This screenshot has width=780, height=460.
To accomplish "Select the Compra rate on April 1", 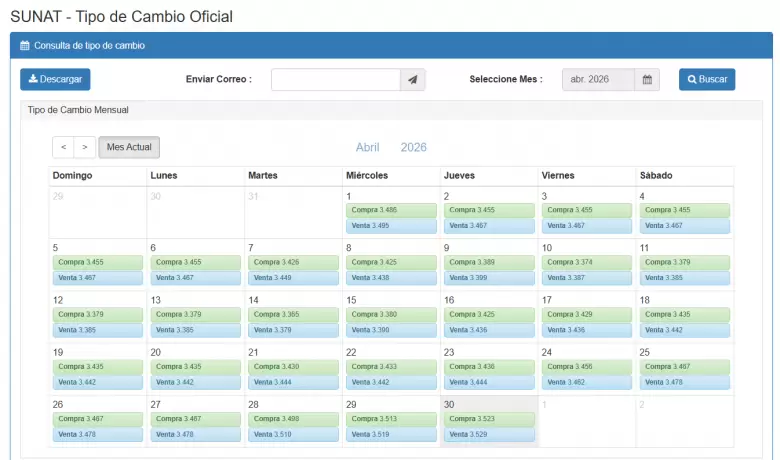I will [391, 210].
